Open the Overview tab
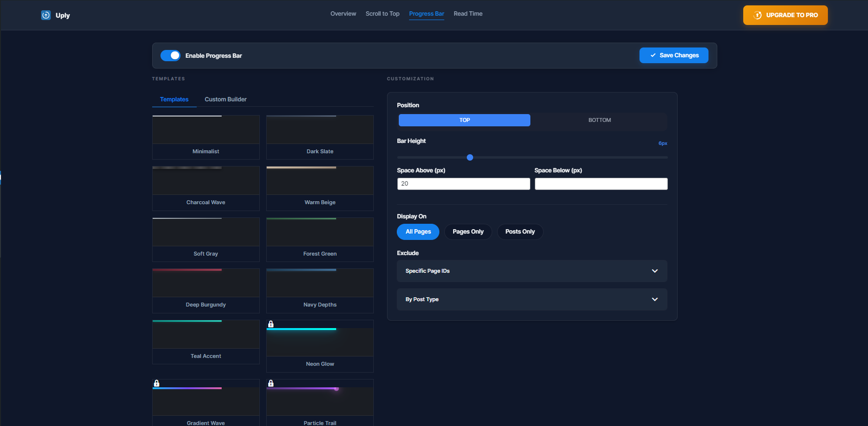This screenshot has height=426, width=868. [x=343, y=14]
